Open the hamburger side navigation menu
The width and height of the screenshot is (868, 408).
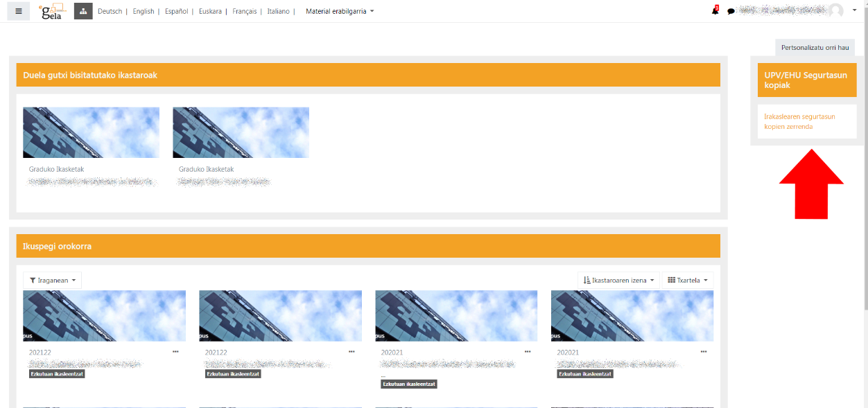(x=19, y=11)
